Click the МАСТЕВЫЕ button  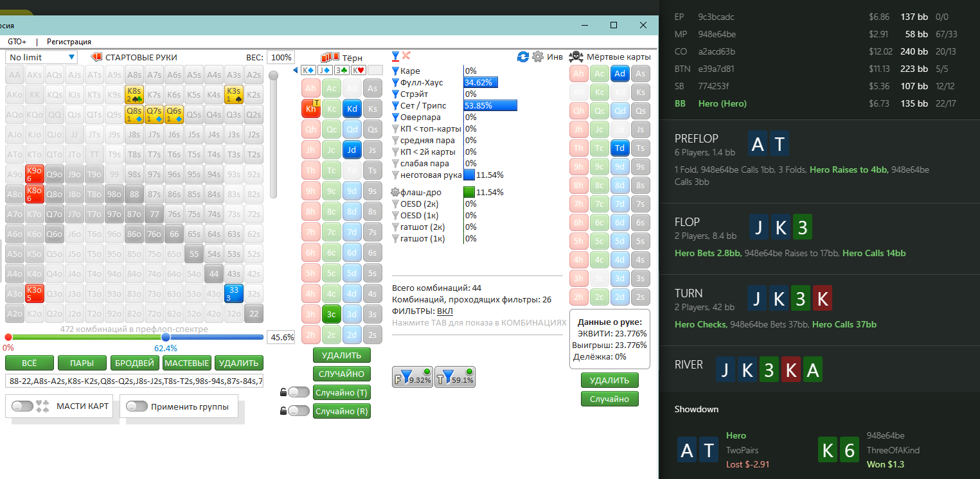[x=187, y=363]
